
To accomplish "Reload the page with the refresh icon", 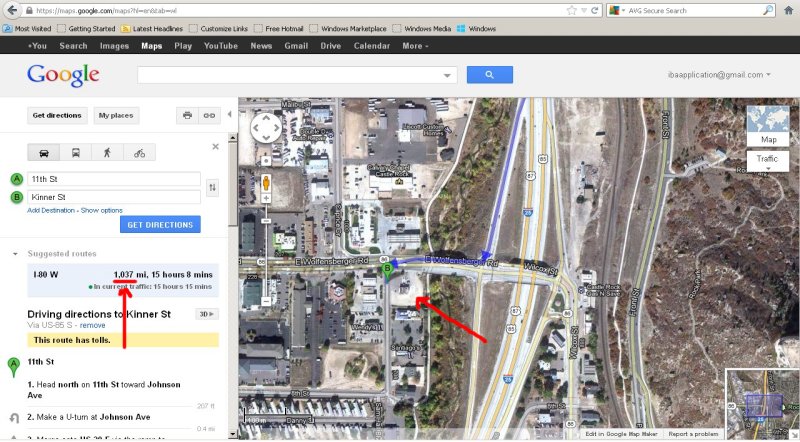I will coord(594,10).
